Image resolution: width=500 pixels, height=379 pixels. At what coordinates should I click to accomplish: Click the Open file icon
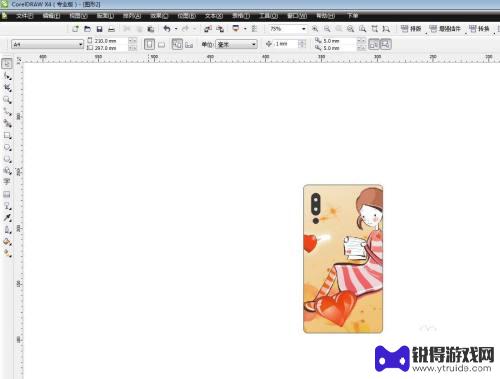click(x=87, y=29)
